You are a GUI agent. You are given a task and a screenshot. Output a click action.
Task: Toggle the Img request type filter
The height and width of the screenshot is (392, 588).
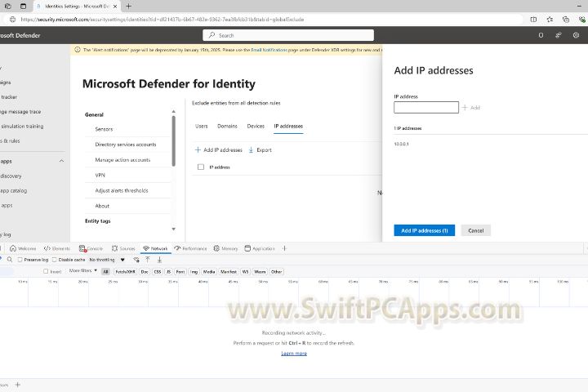194,272
